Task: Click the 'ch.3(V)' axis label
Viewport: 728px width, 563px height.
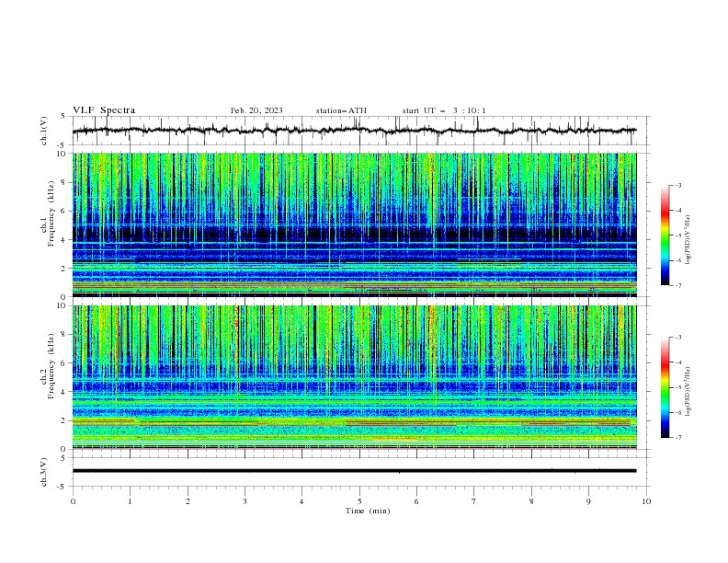Action: point(44,472)
